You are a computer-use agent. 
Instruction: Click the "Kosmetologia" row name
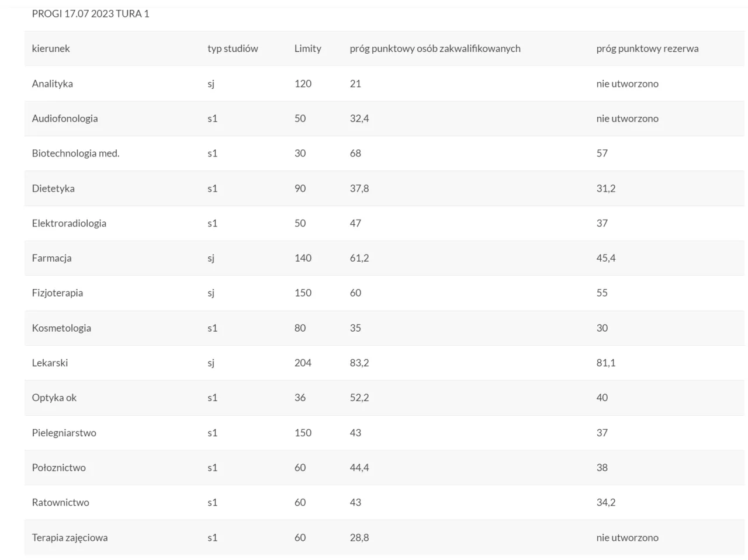(x=61, y=328)
